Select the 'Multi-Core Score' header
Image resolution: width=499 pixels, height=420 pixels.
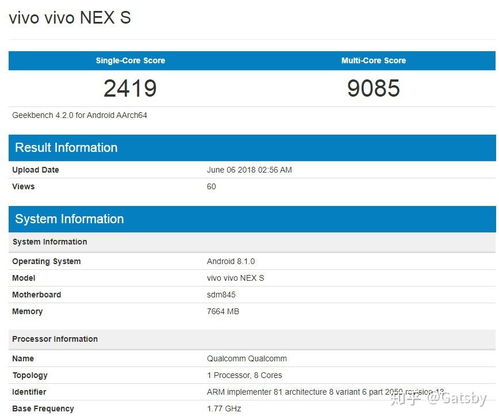374,61
